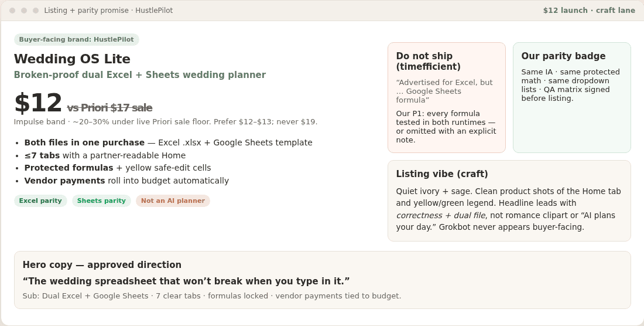Screen dimensions: 644x326
Task: Click the window title 'Listing + parity promise · HustlePilot'
Action: point(108,11)
